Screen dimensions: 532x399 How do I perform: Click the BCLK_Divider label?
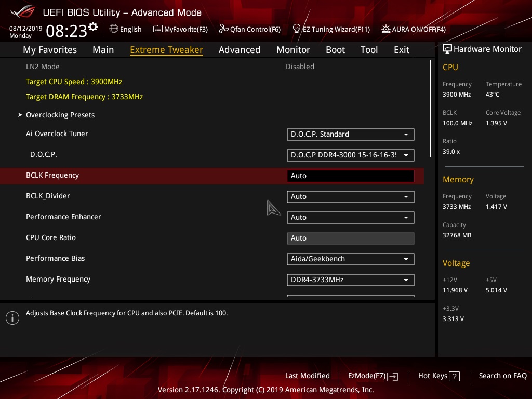48,196
